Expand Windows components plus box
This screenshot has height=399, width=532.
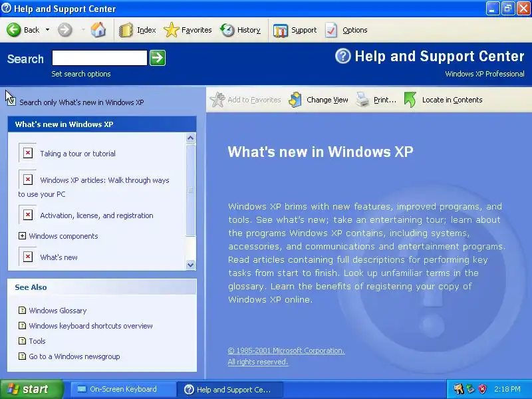pos(22,236)
